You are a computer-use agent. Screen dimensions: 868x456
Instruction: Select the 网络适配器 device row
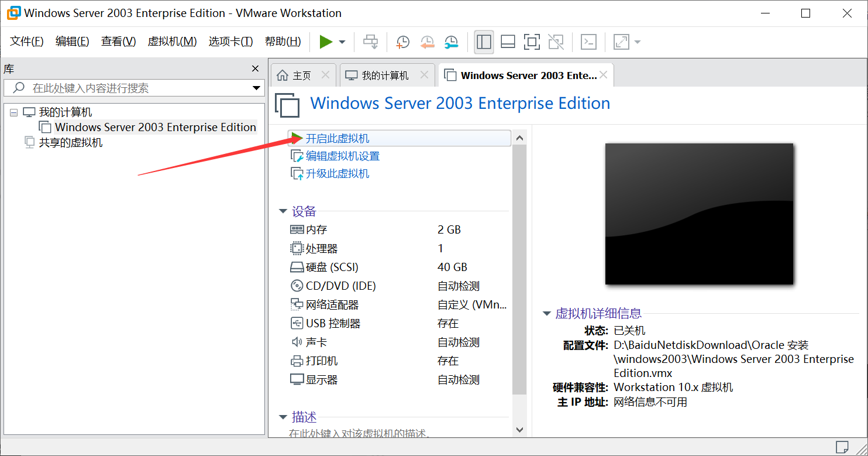(399, 304)
